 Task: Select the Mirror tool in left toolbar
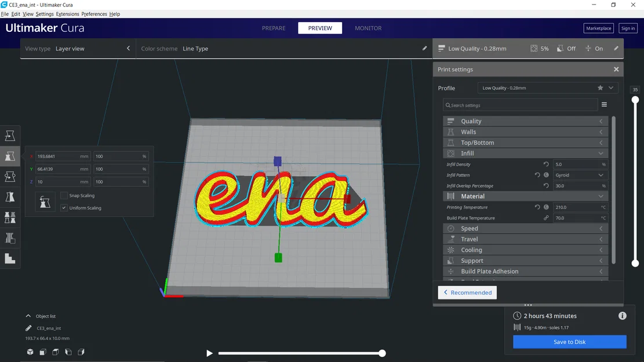(10, 197)
